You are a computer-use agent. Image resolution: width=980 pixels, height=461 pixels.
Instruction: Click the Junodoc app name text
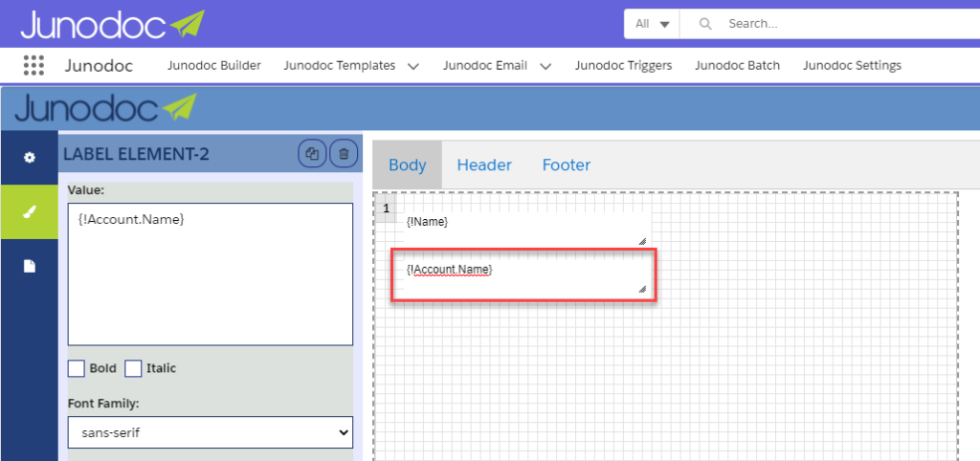(99, 65)
